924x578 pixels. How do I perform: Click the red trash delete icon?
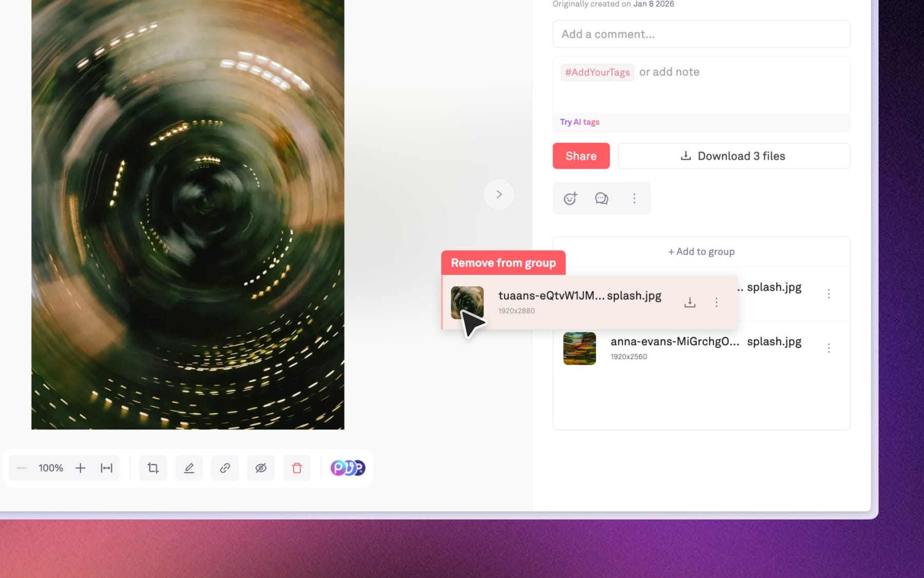[x=297, y=468]
